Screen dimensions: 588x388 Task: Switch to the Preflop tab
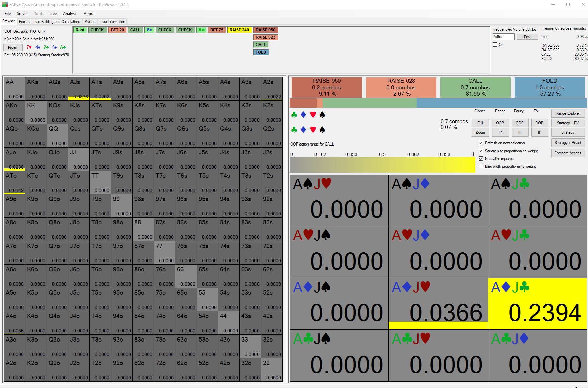point(90,22)
